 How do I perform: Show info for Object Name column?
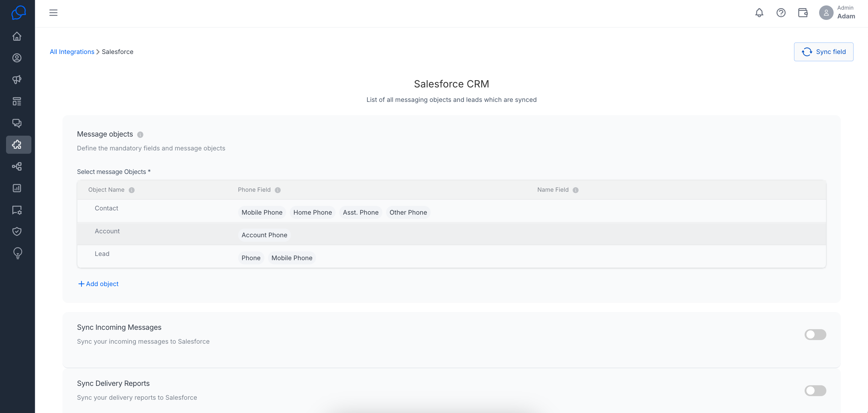[x=132, y=190]
